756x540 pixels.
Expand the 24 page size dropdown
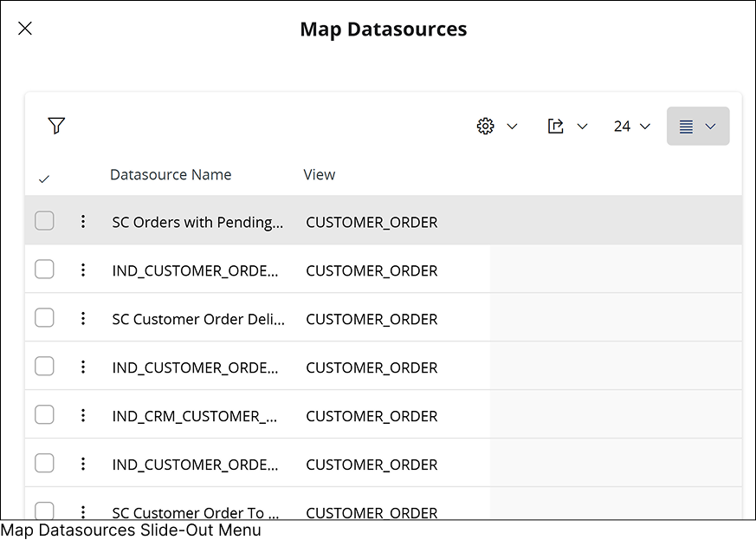tap(632, 127)
